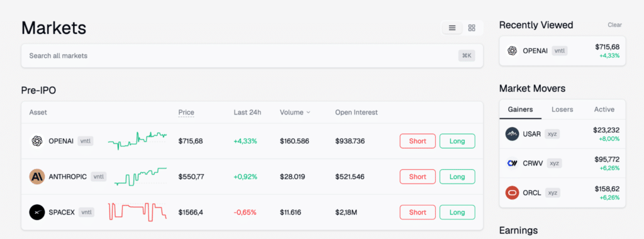Click the +4,33% change in OPENAI row
Image resolution: width=644 pixels, height=239 pixels.
(x=245, y=142)
